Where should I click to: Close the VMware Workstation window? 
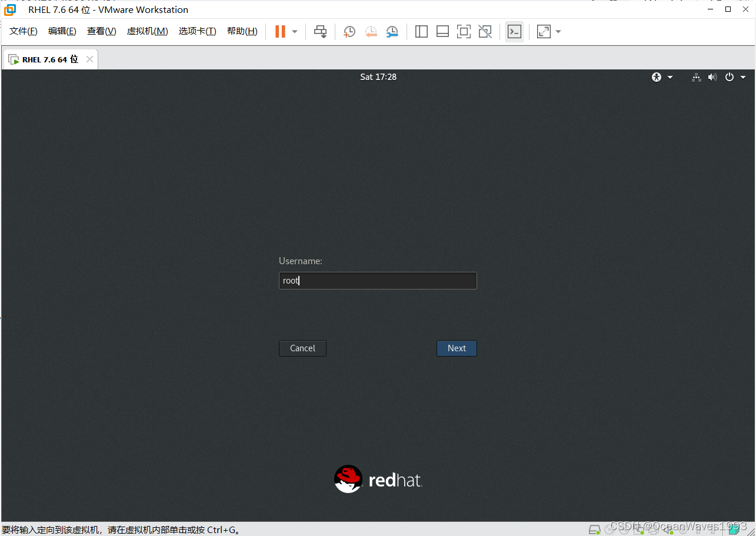pyautogui.click(x=745, y=9)
